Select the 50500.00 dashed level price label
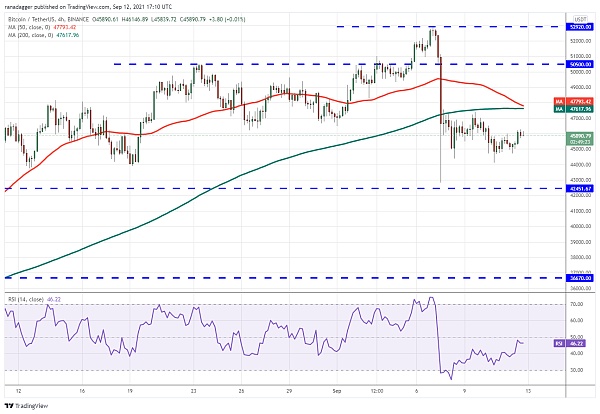Screen dimensions: 600x414 click(x=580, y=64)
